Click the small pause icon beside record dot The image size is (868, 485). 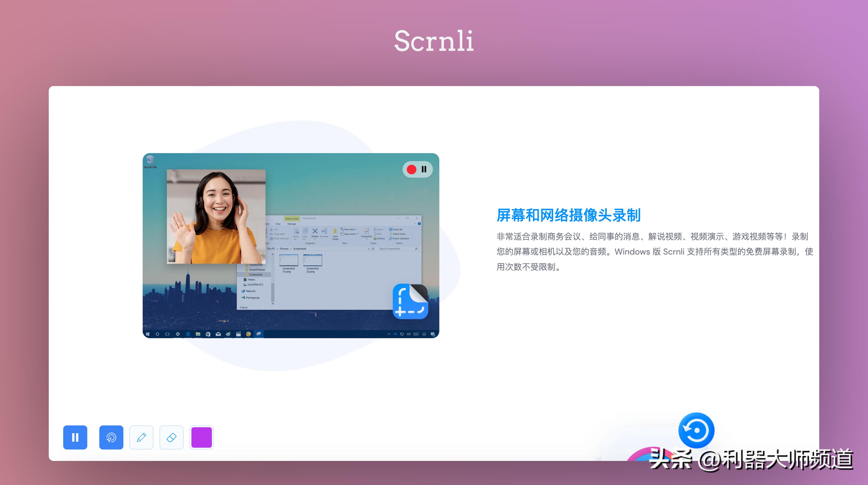coord(424,169)
